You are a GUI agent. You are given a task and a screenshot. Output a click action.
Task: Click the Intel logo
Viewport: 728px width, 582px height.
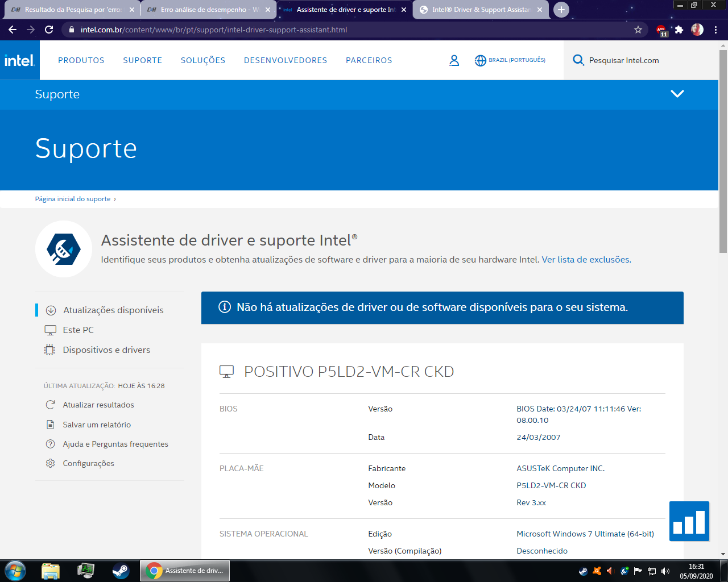coord(20,60)
